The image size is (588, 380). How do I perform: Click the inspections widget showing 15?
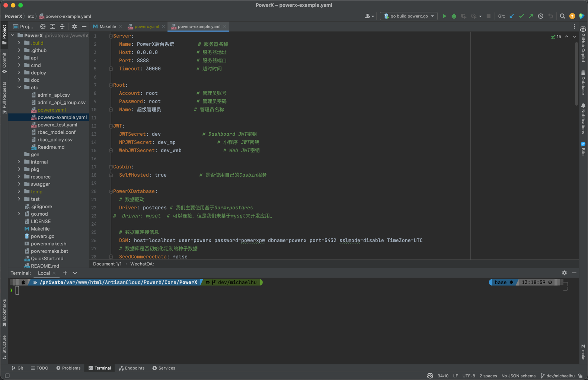click(x=556, y=36)
